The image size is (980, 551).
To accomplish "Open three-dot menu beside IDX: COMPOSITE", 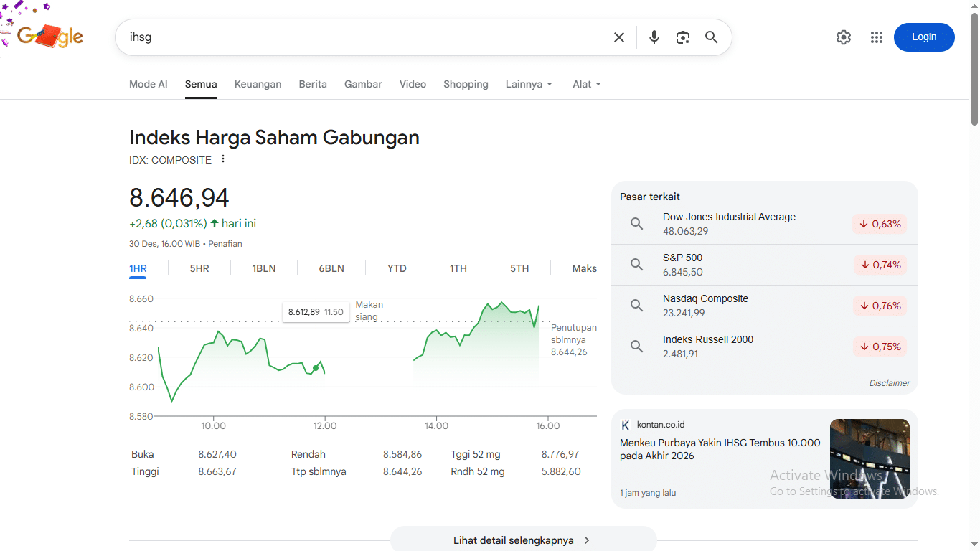I will pos(223,159).
